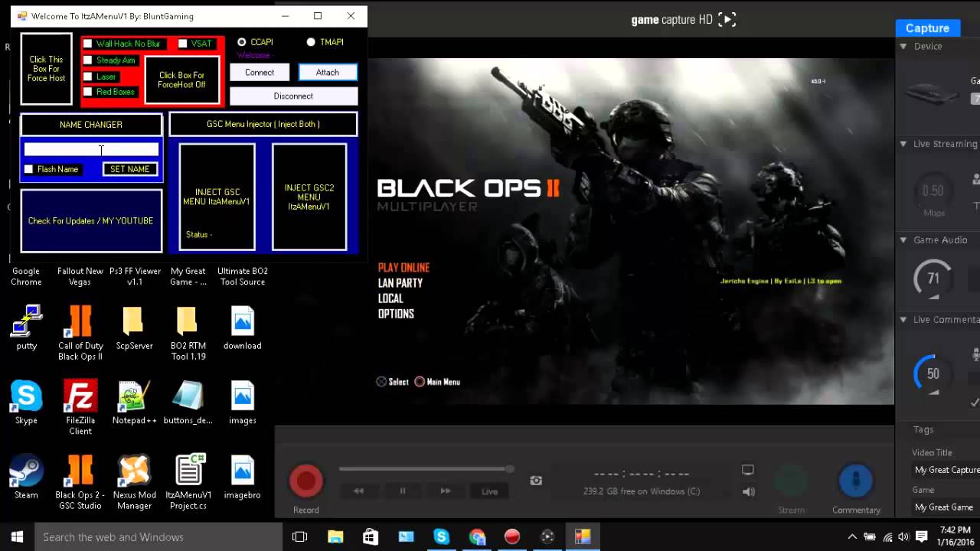Open the putty desktop icon
Viewport: 980px width, 551px height.
pyautogui.click(x=26, y=328)
